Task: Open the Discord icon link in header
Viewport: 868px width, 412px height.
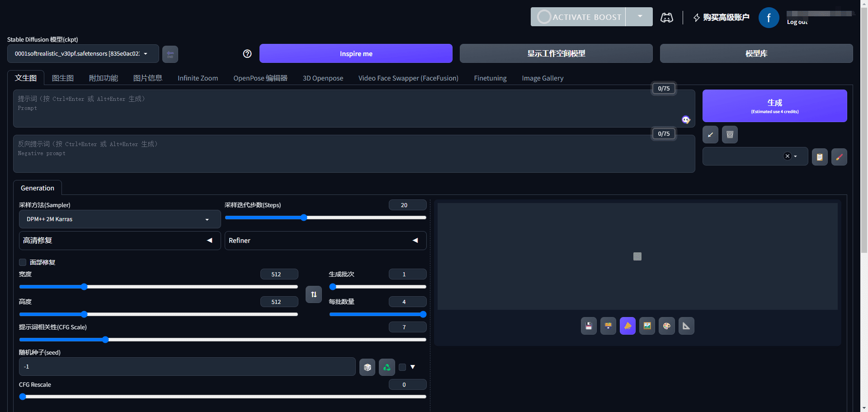Action: point(667,17)
